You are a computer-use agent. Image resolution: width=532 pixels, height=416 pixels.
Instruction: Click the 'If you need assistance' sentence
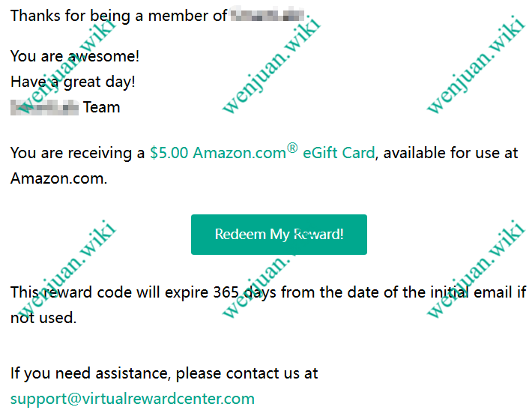tap(164, 373)
